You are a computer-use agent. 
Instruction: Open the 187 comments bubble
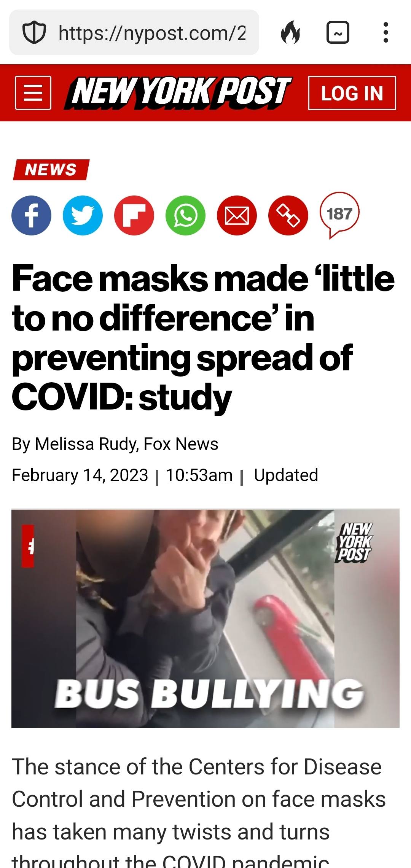pos(339,215)
